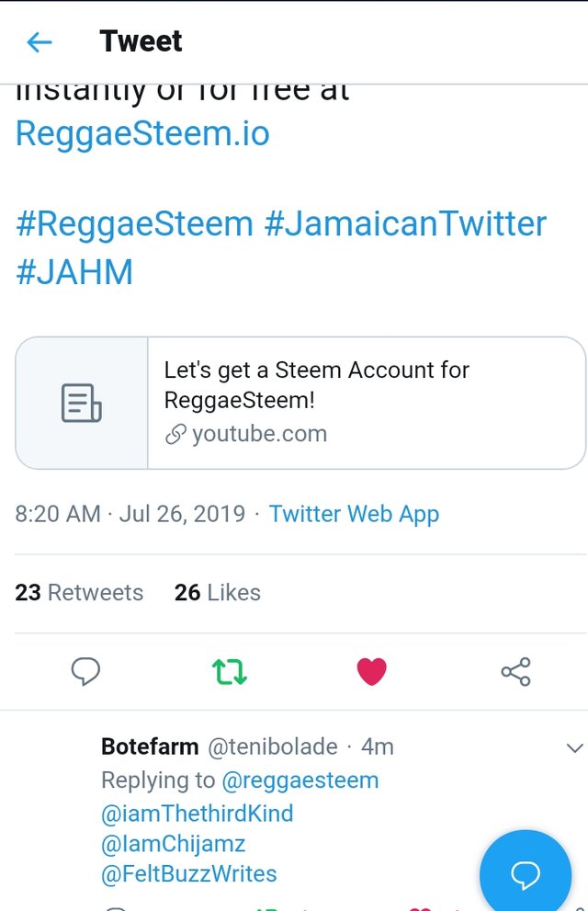Open the ReggaeSteem.io link

[142, 133]
